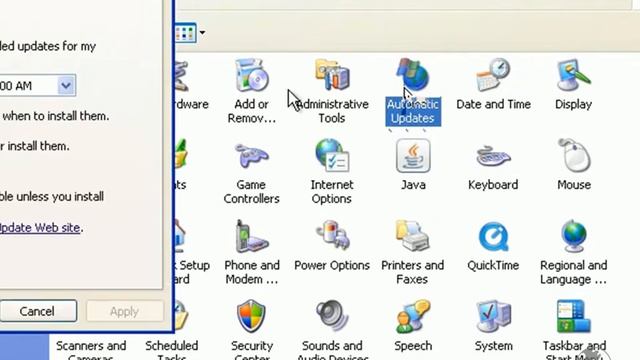Click the Apply button in dialog
Screen dimensions: 640x360
[x=124, y=311]
